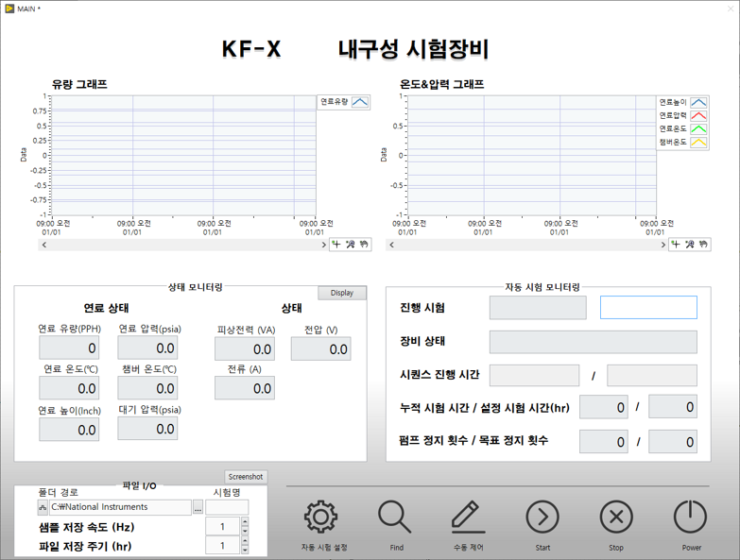740x560 pixels.
Task: Click folder path type icon beside C:\National Instruments
Action: coord(43,507)
